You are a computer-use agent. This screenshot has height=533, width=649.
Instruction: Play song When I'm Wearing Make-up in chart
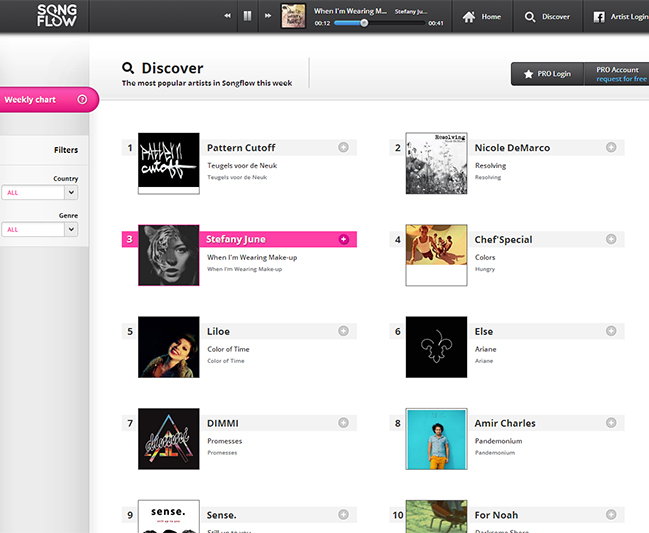point(252,257)
